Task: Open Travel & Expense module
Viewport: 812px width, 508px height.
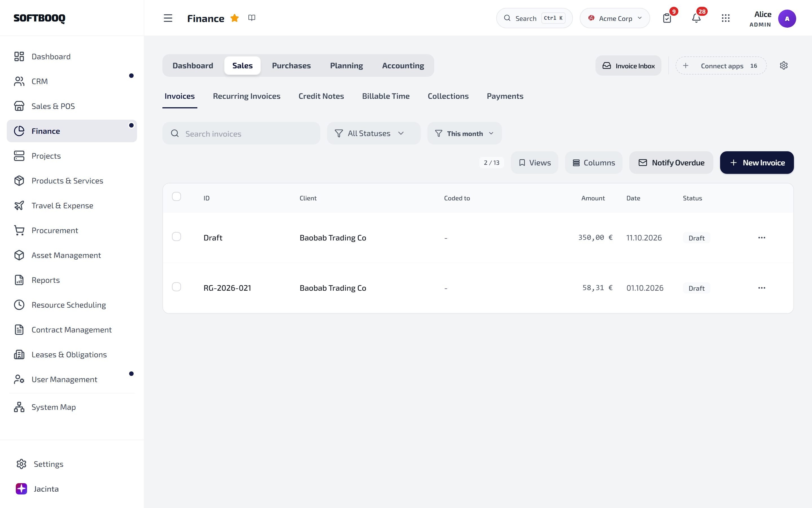Action: (72, 206)
